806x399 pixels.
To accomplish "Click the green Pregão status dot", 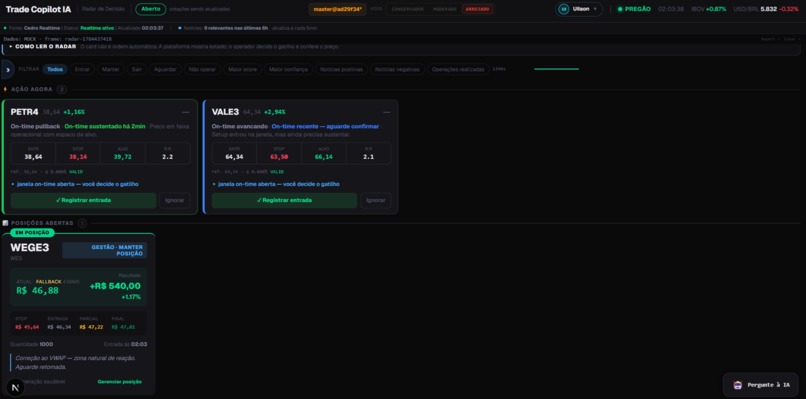I will pyautogui.click(x=620, y=9).
